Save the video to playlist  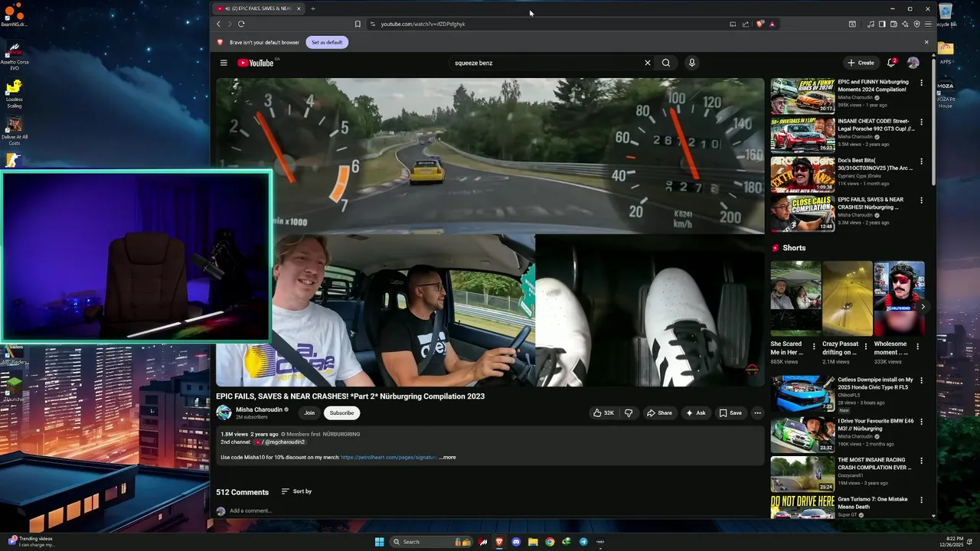tap(730, 412)
